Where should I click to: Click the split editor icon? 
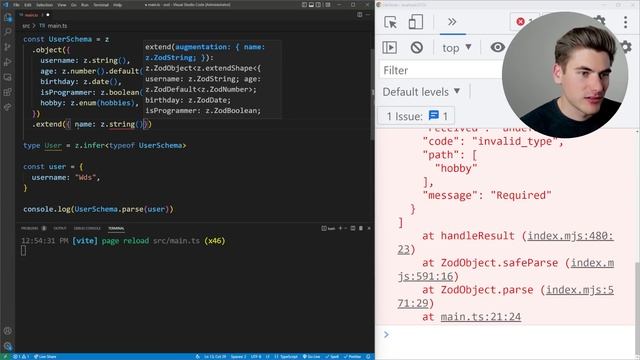click(360, 15)
